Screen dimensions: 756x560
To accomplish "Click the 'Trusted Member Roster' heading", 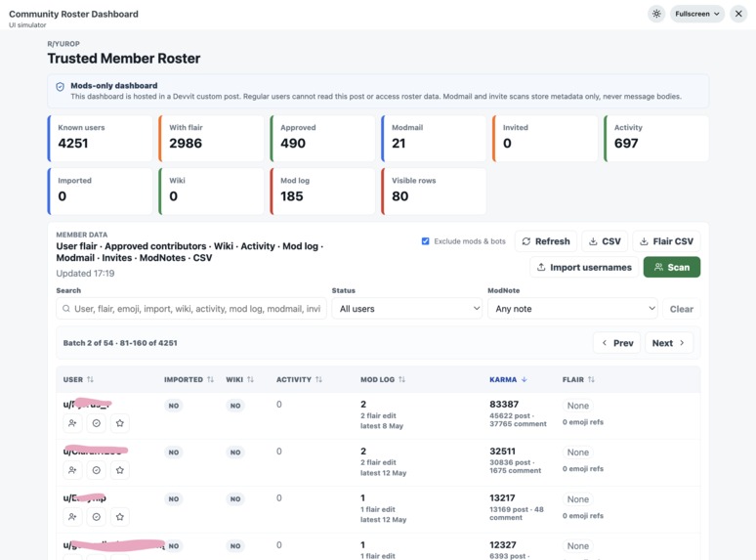I will point(124,59).
